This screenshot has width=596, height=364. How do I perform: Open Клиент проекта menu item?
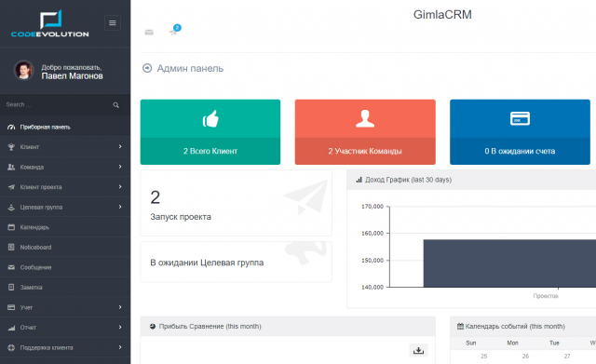point(65,187)
